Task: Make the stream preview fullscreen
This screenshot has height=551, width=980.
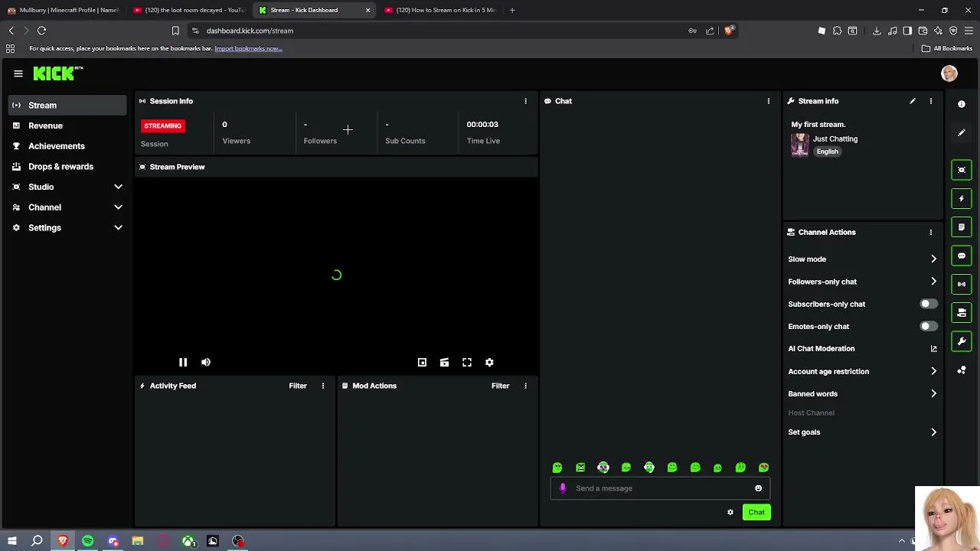Action: 467,362
